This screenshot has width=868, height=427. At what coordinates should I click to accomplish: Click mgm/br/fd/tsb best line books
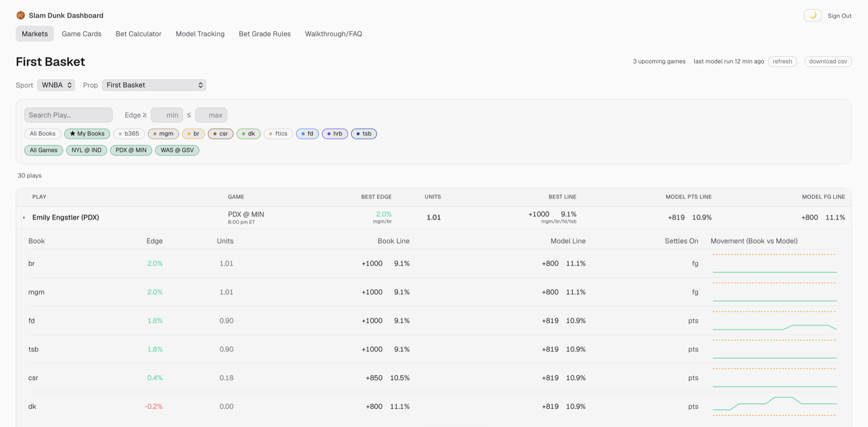click(x=559, y=222)
